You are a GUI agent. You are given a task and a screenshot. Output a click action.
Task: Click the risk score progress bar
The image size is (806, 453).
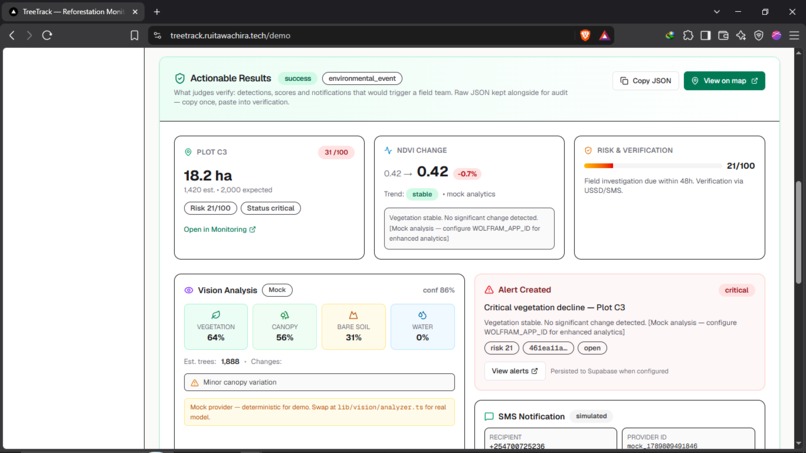653,166
